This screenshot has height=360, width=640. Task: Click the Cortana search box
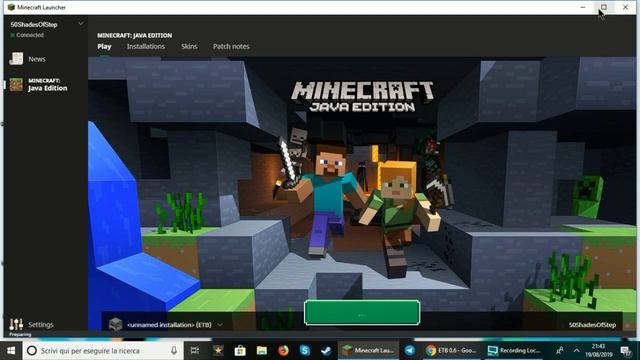pyautogui.click(x=102, y=351)
